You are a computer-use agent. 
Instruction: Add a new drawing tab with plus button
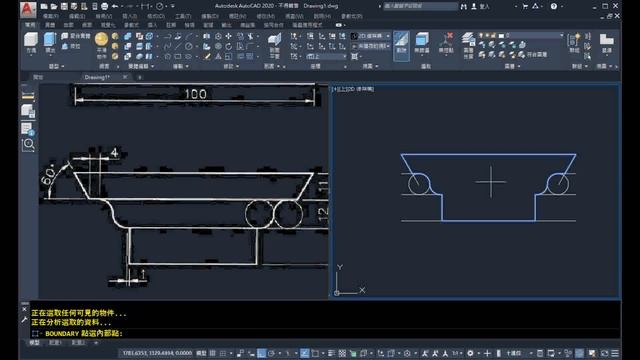pos(140,77)
